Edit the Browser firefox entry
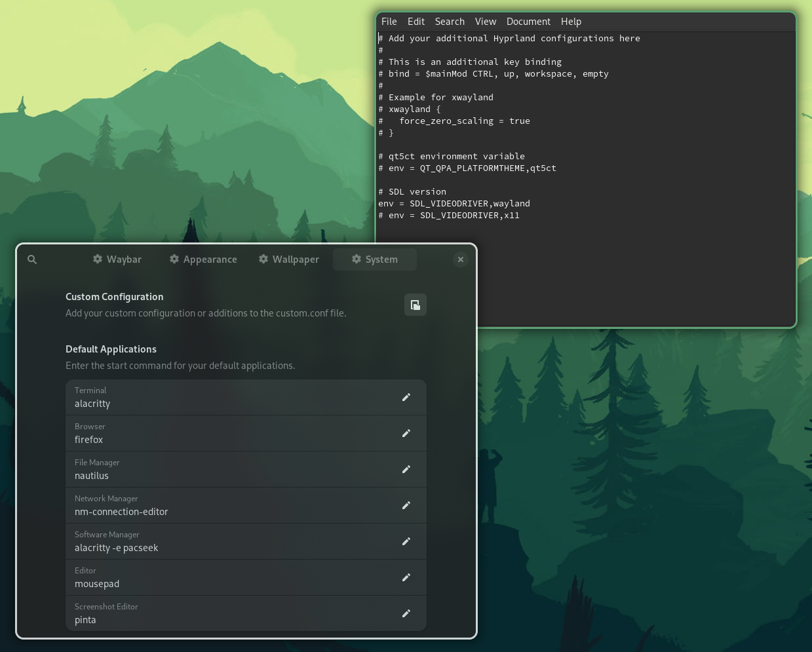 pos(406,433)
